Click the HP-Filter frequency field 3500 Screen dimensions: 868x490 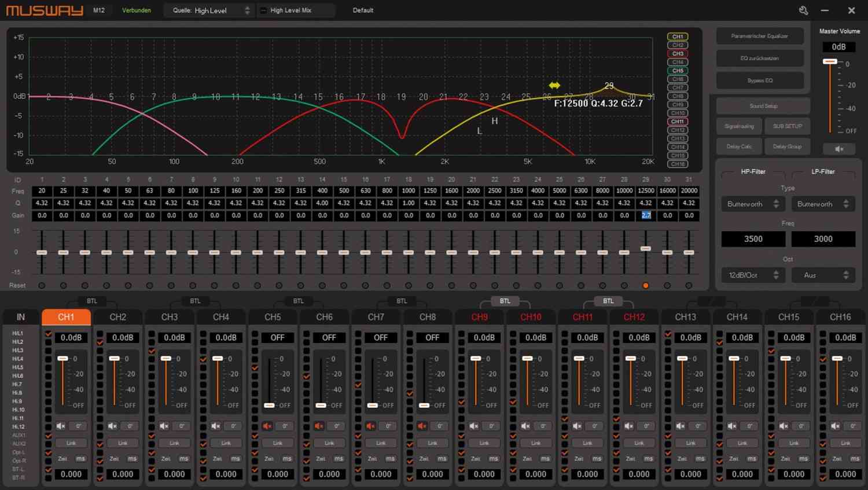click(x=753, y=239)
